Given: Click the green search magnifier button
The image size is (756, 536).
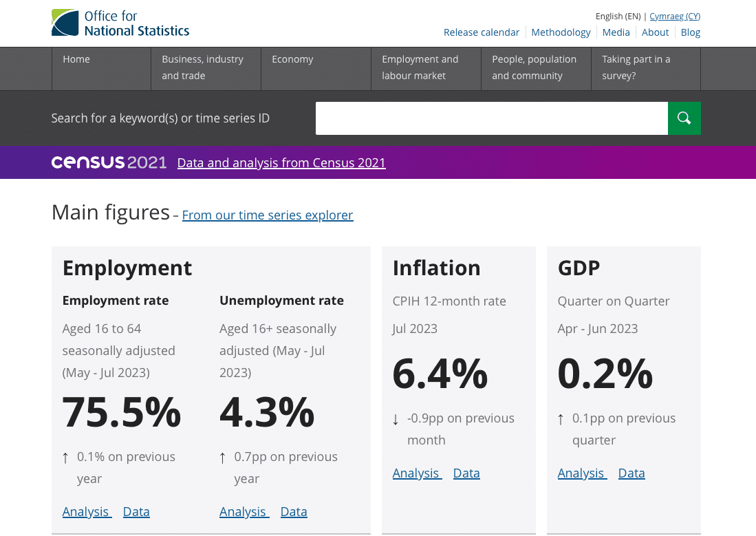Looking at the screenshot, I should click(x=684, y=118).
